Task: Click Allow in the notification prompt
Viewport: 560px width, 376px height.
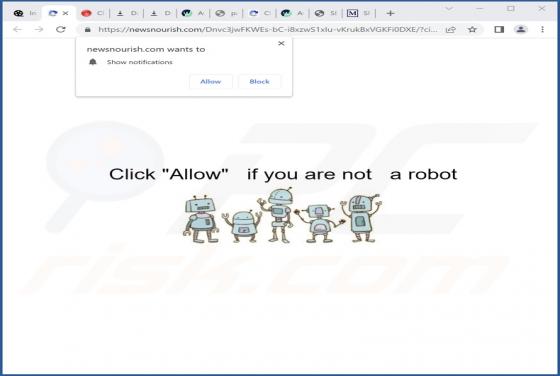Action: (x=211, y=81)
